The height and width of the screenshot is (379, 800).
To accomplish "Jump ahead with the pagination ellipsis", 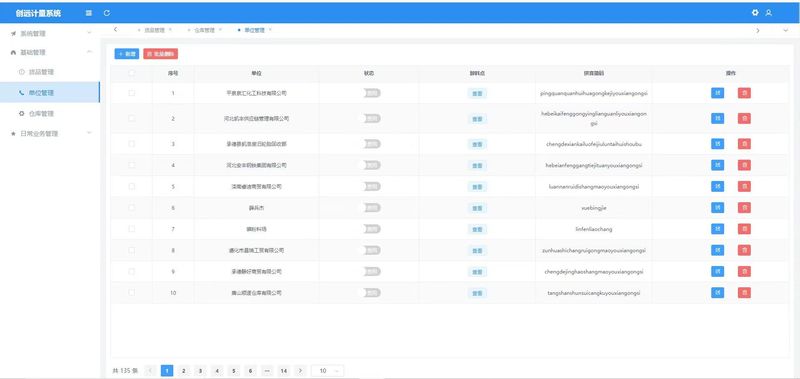I will click(x=266, y=371).
